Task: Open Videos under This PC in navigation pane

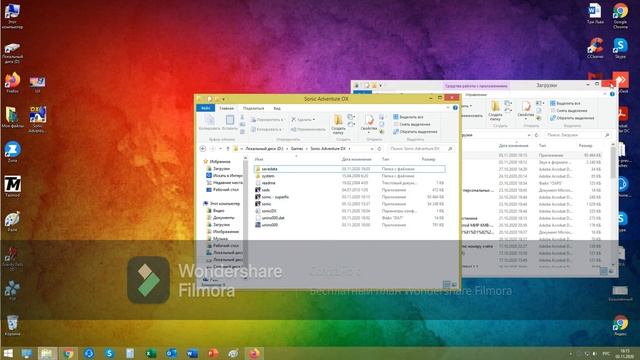Action: [218, 211]
